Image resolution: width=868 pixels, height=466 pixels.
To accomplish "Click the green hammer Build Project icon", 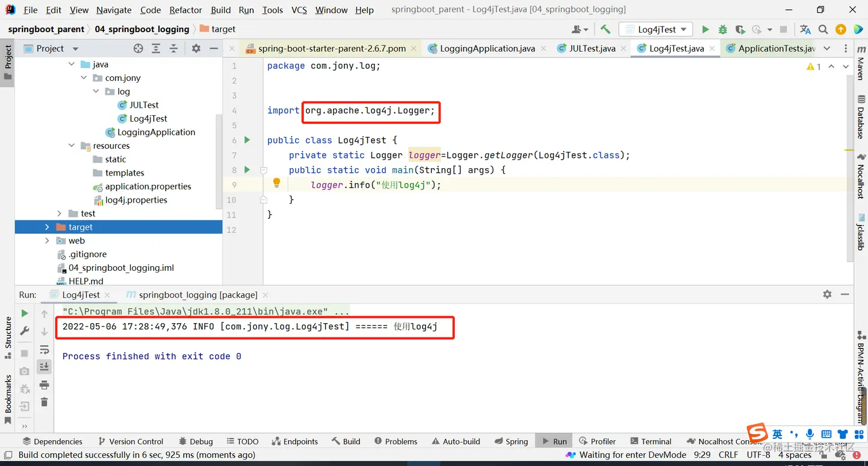I will pos(605,29).
